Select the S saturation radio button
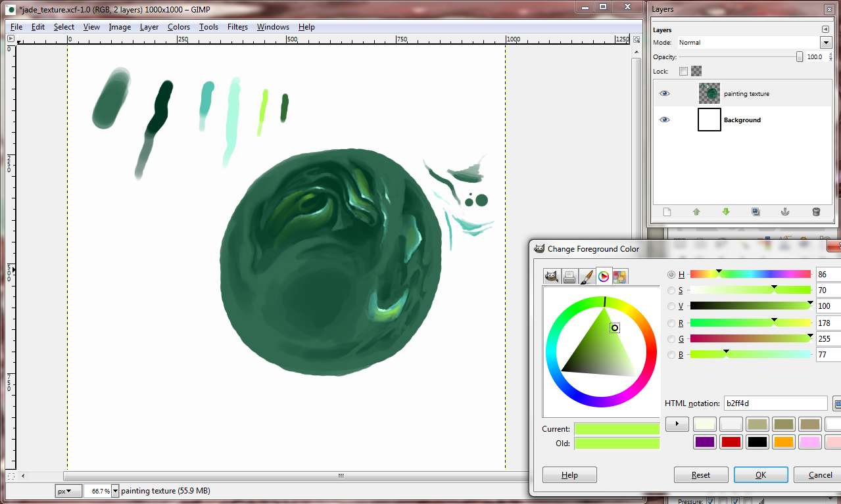 tap(671, 290)
